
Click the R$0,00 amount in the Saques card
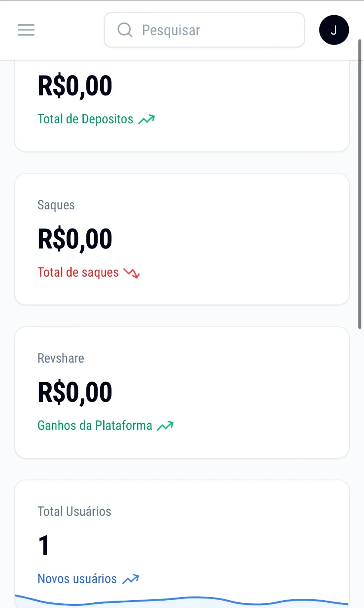75,239
